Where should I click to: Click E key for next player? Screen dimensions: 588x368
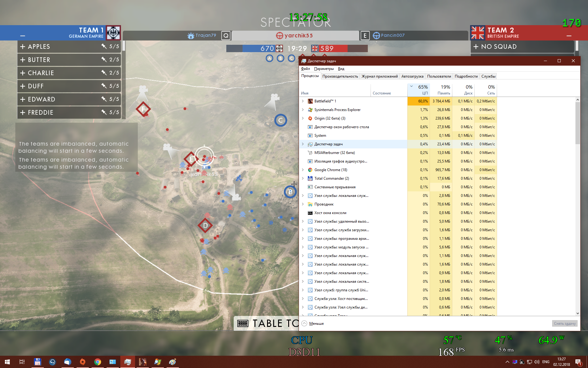coord(365,36)
